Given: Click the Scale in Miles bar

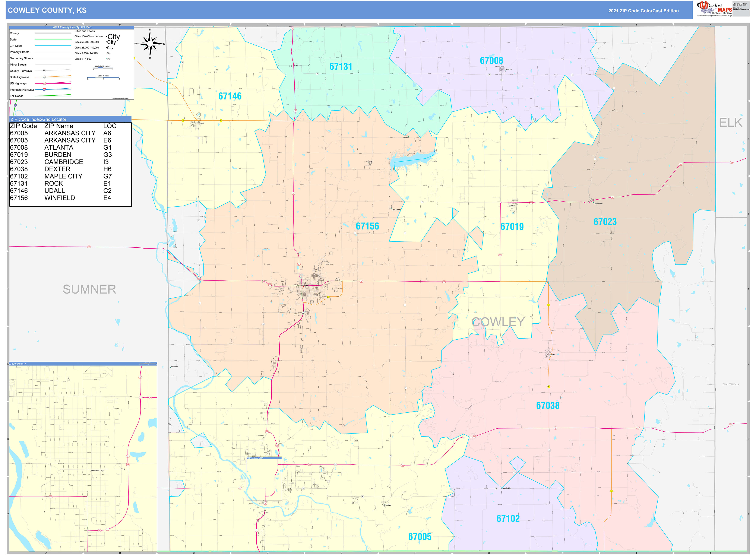Looking at the screenshot, I should pos(104,78).
